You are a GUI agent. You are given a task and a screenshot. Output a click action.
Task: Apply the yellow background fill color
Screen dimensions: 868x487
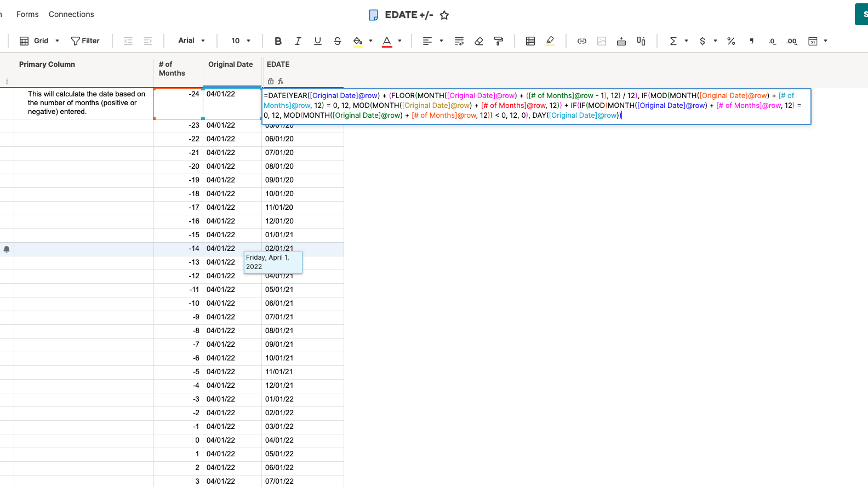tap(358, 41)
